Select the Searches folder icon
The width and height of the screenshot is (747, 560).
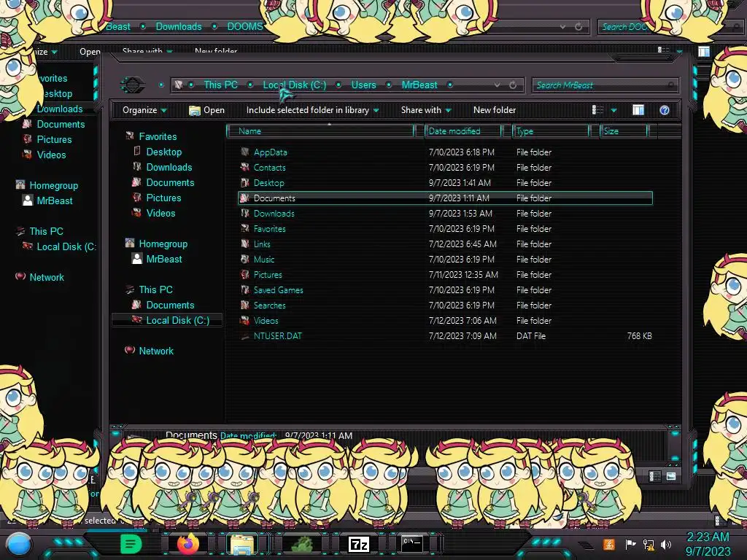[x=245, y=305]
